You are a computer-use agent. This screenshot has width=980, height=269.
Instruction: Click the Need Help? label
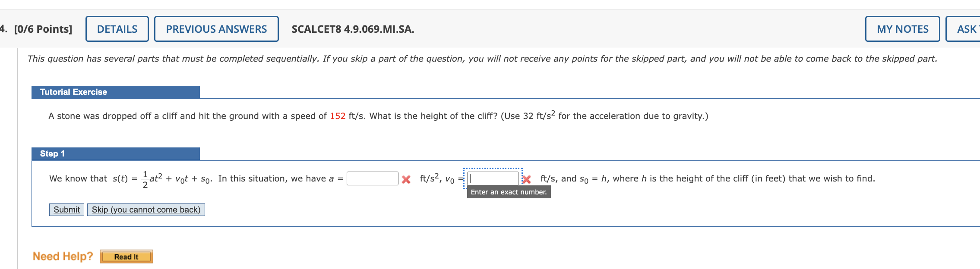[63, 256]
